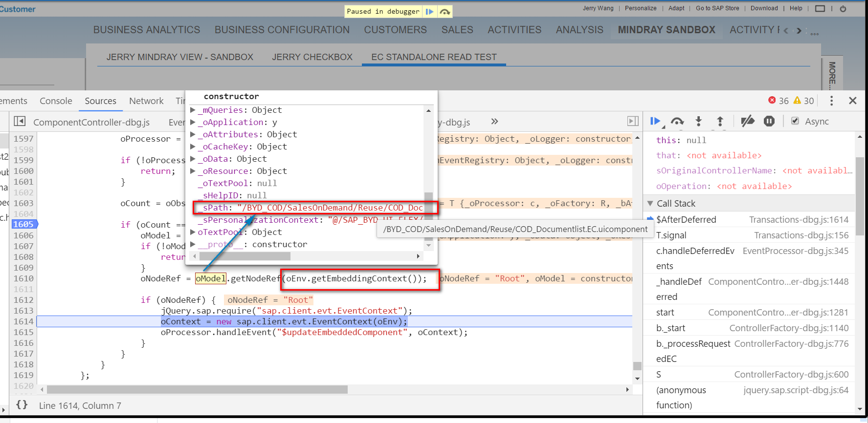Resume script execution in paused debugger banner
Viewport: 868px width, 423px height.
pyautogui.click(x=429, y=11)
